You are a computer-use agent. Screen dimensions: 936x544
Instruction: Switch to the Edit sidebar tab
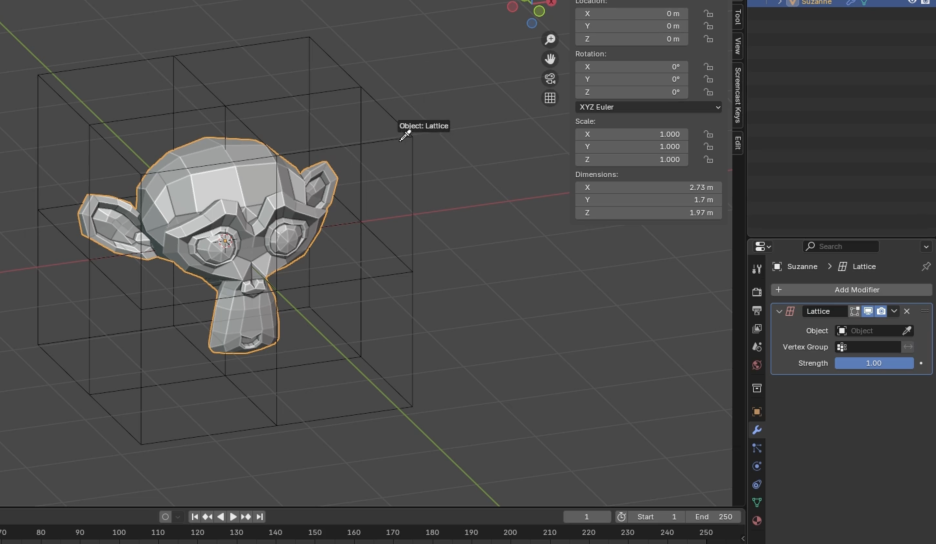[738, 143]
